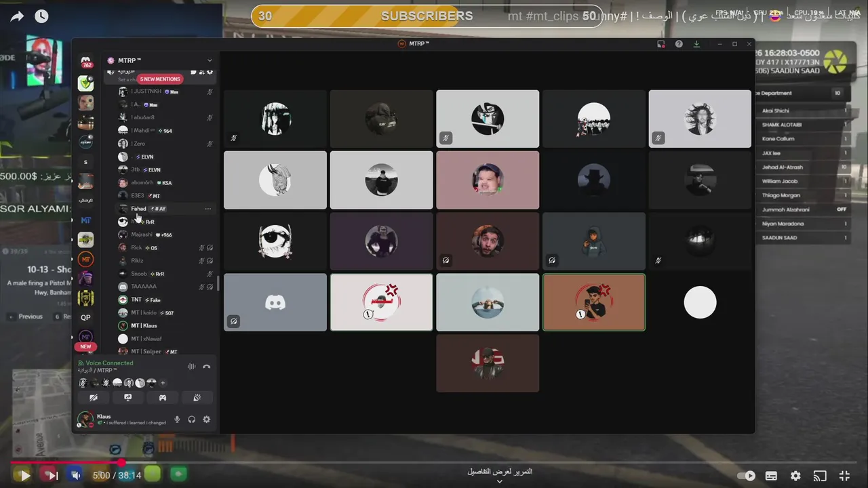Click Akai Shichi in game department list

tap(804, 110)
